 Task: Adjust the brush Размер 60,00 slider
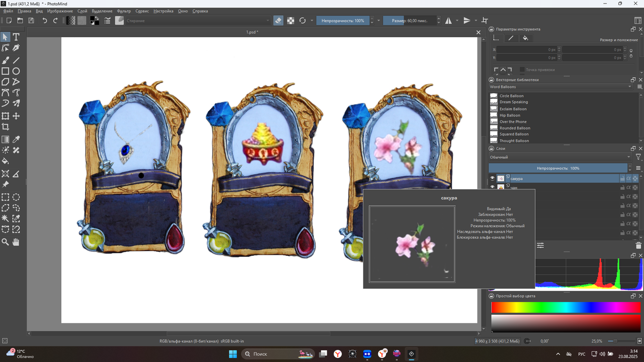click(409, 21)
